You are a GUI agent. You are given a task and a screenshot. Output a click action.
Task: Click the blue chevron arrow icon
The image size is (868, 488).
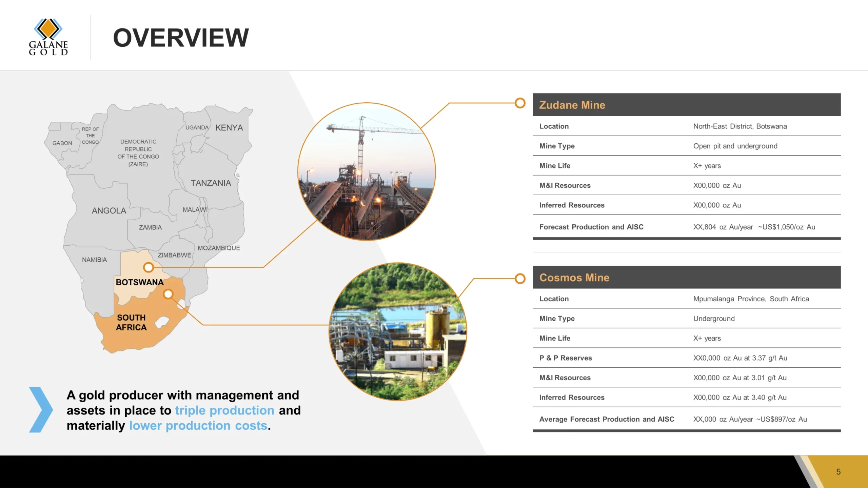point(41,409)
